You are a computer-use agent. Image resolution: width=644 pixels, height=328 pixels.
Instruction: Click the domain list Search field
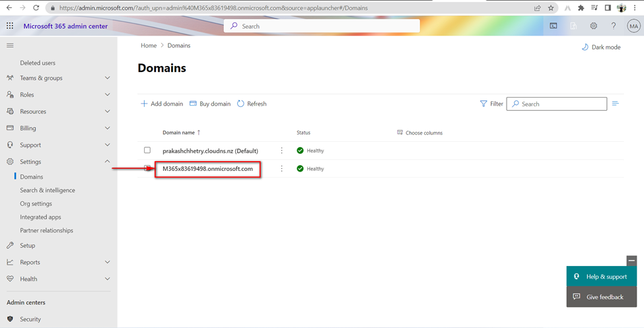click(x=557, y=104)
